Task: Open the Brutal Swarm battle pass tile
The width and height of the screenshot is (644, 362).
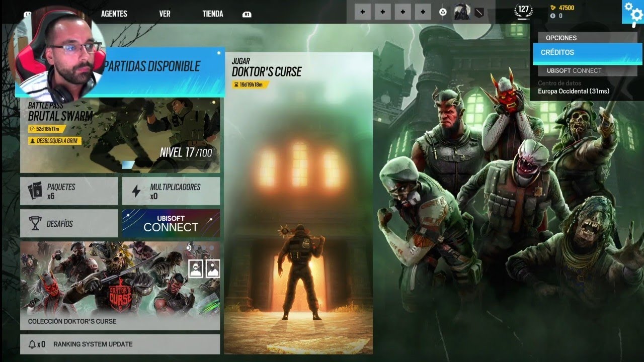Action: 120,135
